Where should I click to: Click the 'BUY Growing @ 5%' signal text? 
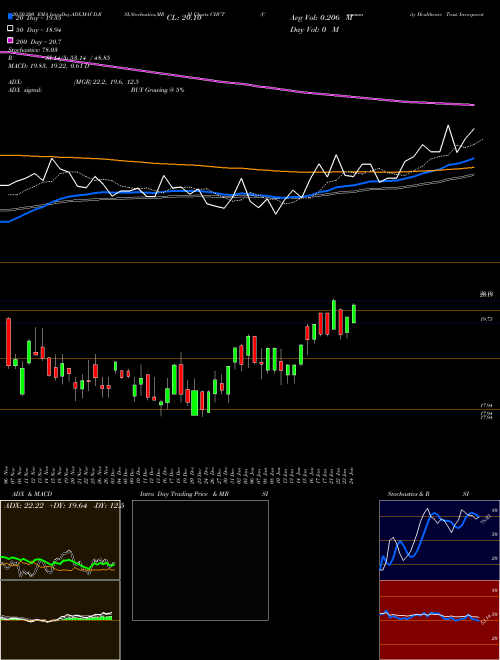tap(157, 90)
